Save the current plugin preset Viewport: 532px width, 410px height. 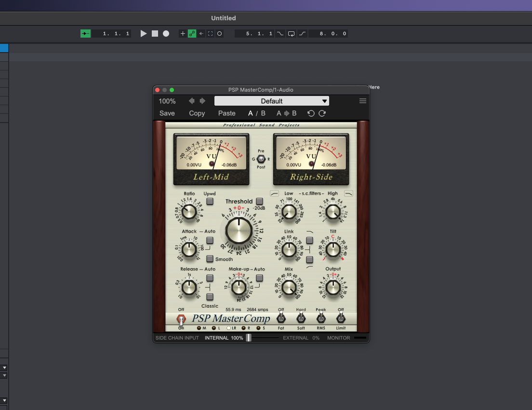point(167,113)
